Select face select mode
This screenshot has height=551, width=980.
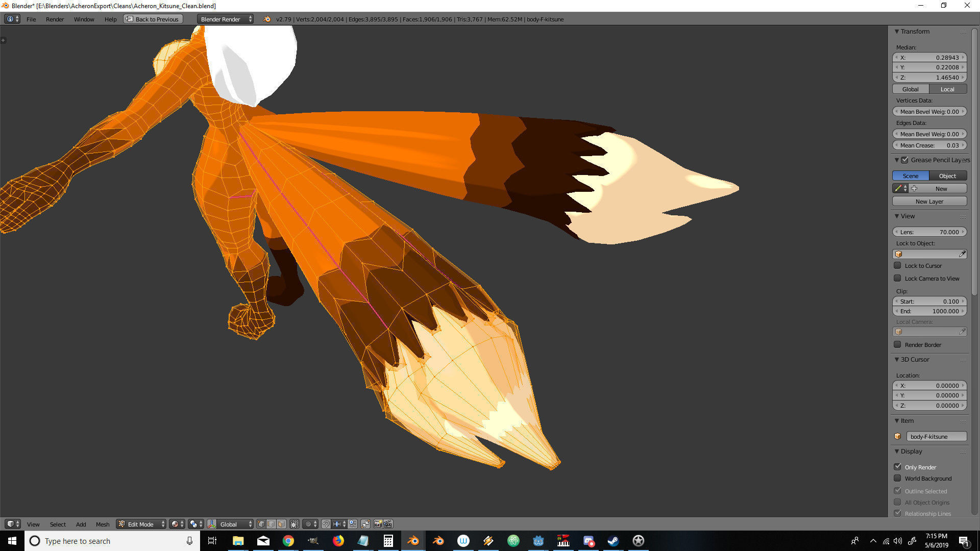tap(281, 524)
